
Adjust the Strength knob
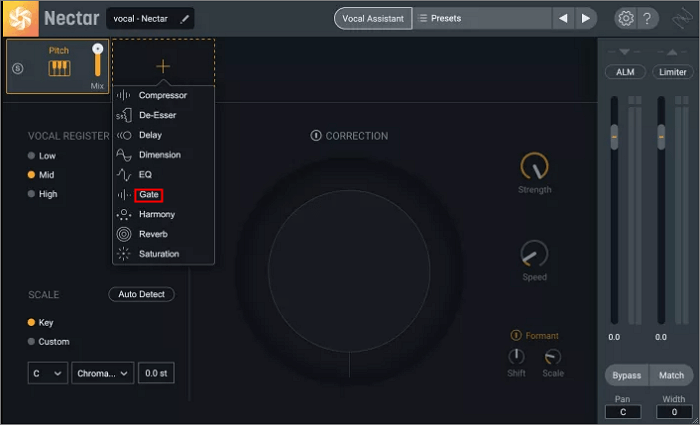[x=535, y=166]
